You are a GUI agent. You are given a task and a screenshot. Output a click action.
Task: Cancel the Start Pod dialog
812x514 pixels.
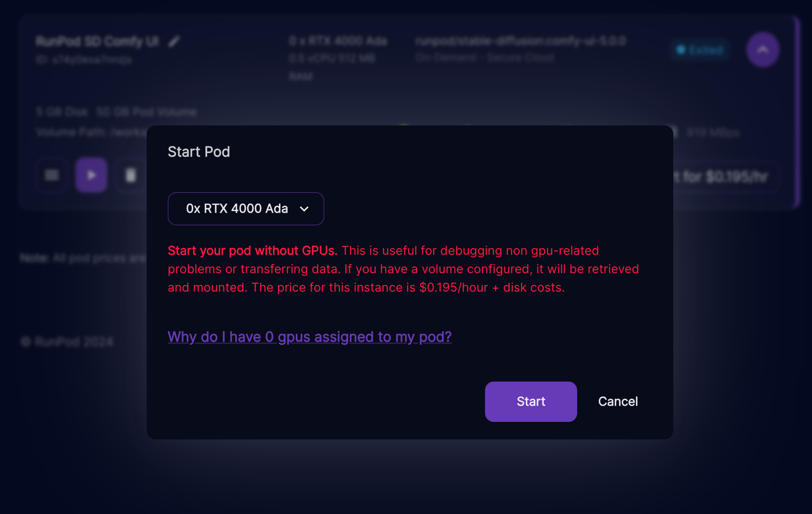pyautogui.click(x=618, y=401)
